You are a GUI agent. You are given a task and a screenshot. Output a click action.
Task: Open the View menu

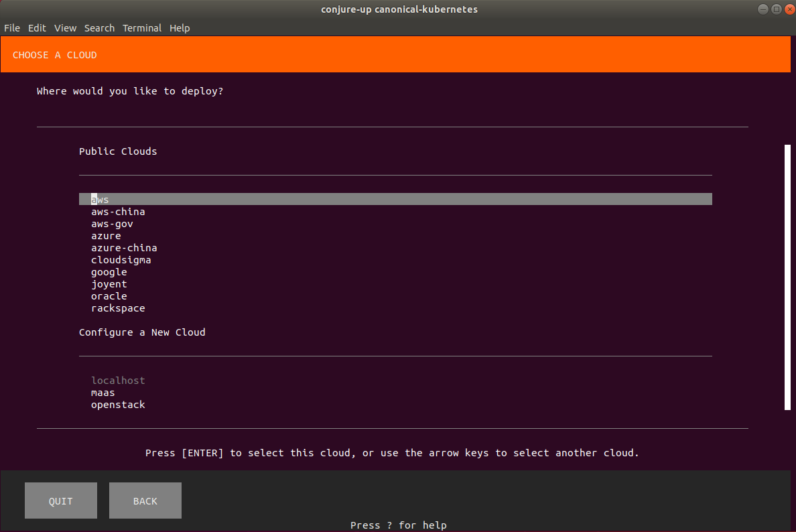tap(66, 28)
